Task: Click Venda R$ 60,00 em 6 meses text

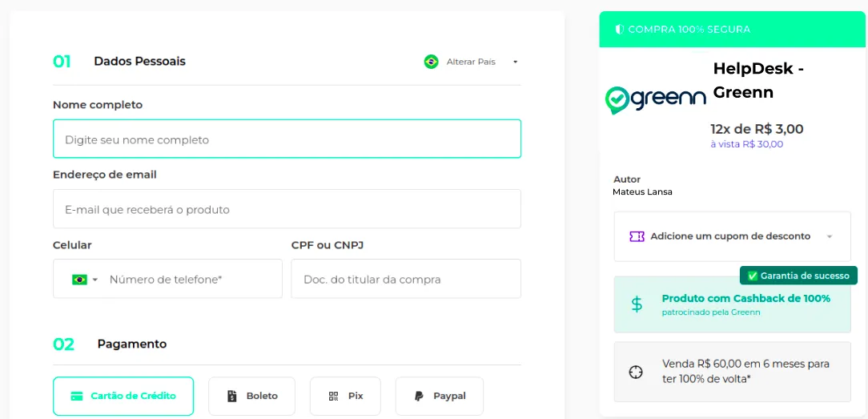Action: click(745, 372)
